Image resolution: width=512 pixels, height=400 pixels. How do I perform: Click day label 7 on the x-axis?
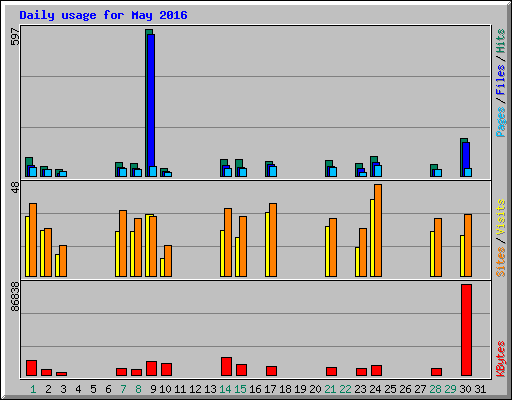point(123,389)
